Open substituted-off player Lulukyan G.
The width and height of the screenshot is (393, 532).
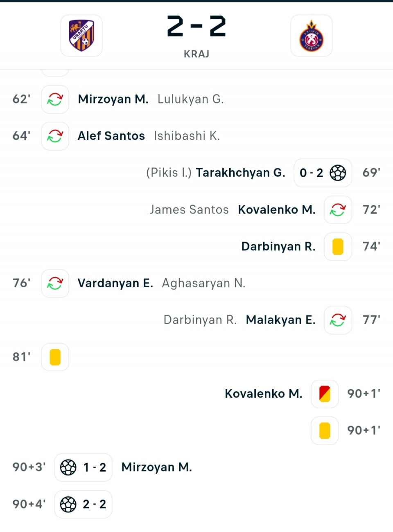[x=191, y=99]
